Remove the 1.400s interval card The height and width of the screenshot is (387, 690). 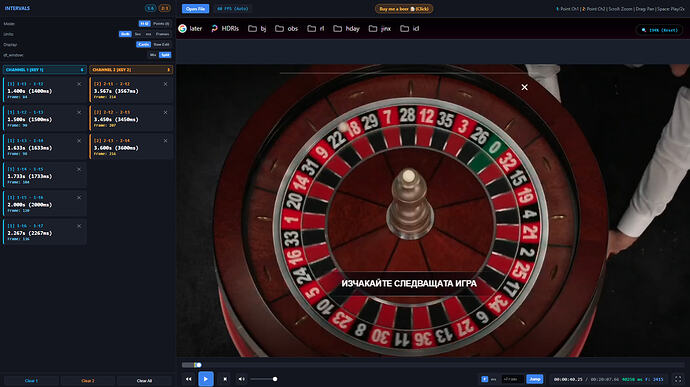(x=79, y=84)
